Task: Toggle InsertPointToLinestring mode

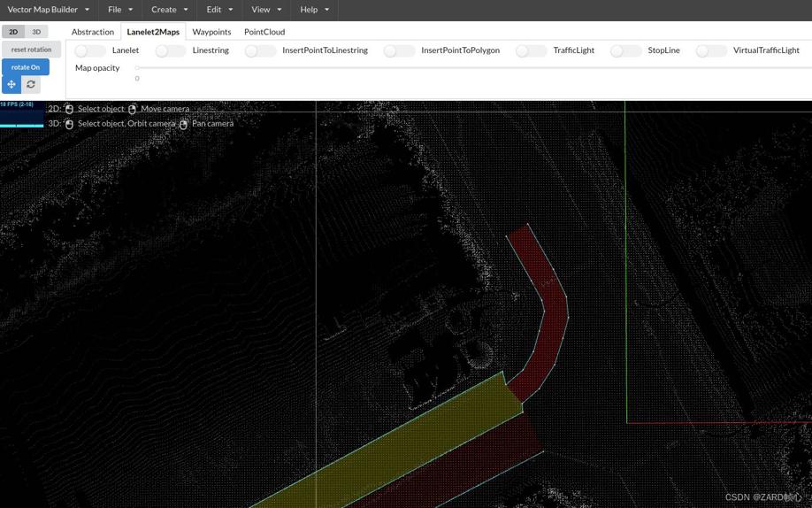Action: coord(260,50)
